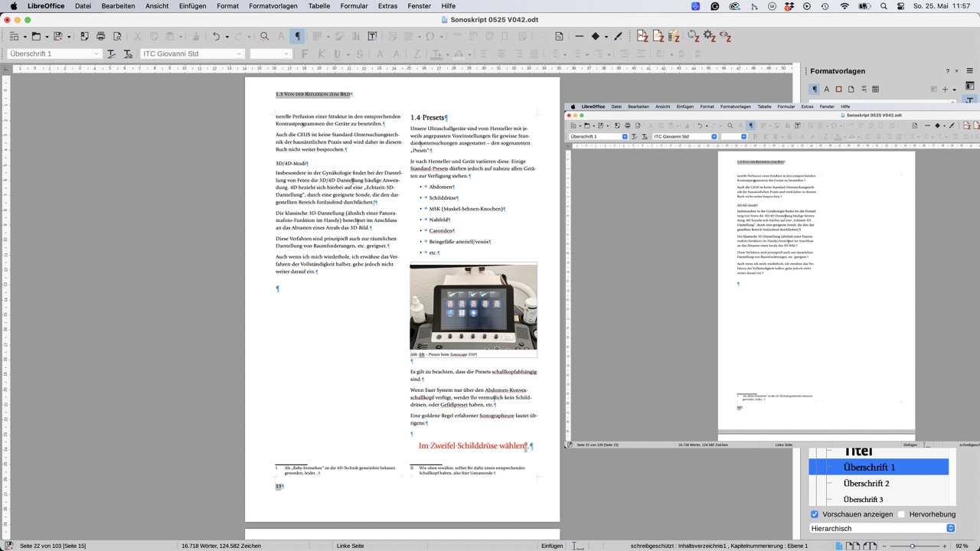Screen dimensions: 980x551
Task: Insert a text box from toolbar
Action: [372, 36]
